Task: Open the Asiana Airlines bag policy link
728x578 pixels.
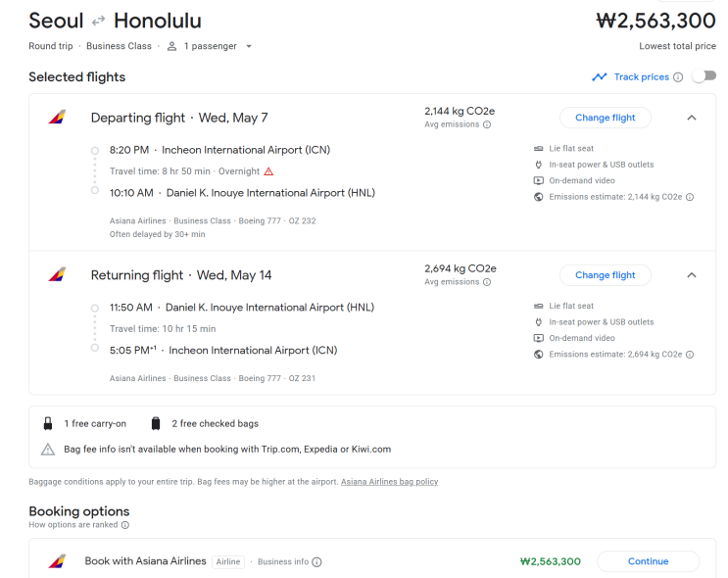Action: (389, 482)
